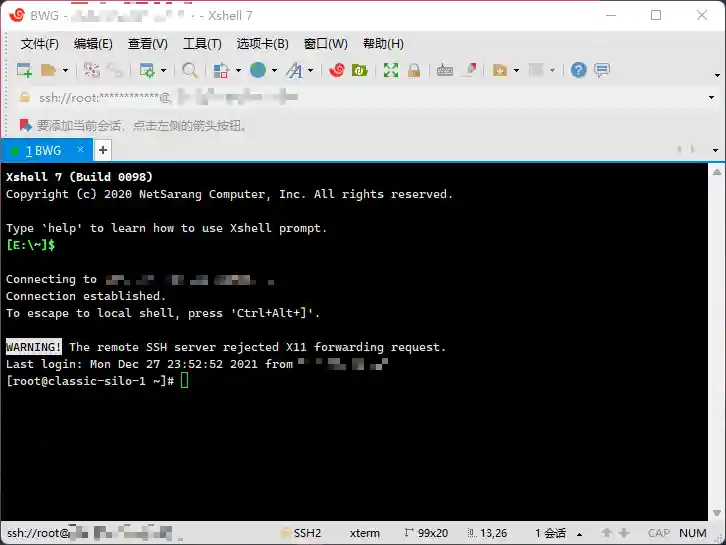The image size is (726, 545).
Task: Expand the download folder icon dropdown
Action: click(x=516, y=70)
